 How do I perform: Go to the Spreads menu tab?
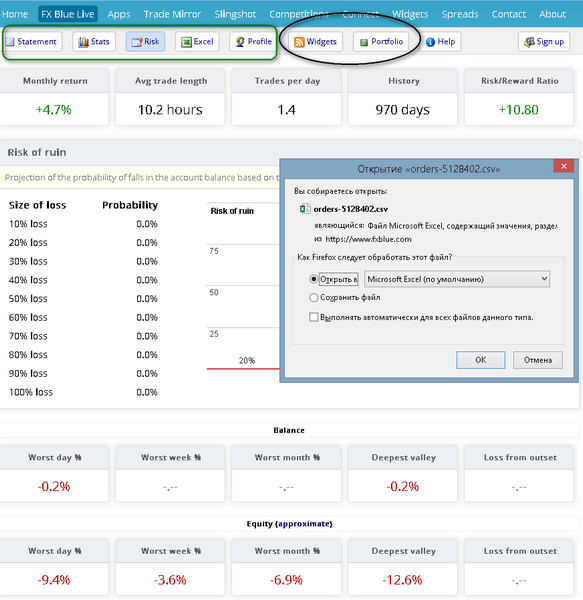[x=460, y=14]
